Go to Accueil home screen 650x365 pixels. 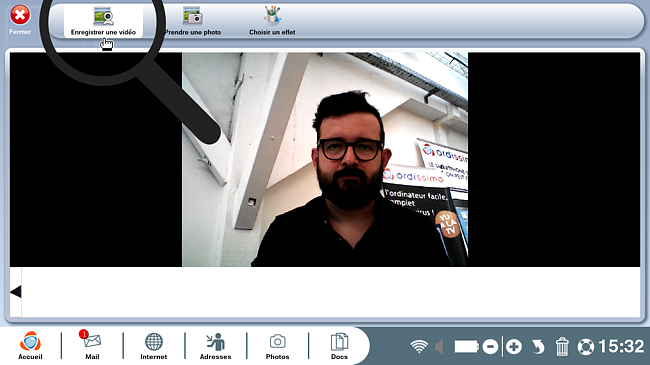point(30,345)
